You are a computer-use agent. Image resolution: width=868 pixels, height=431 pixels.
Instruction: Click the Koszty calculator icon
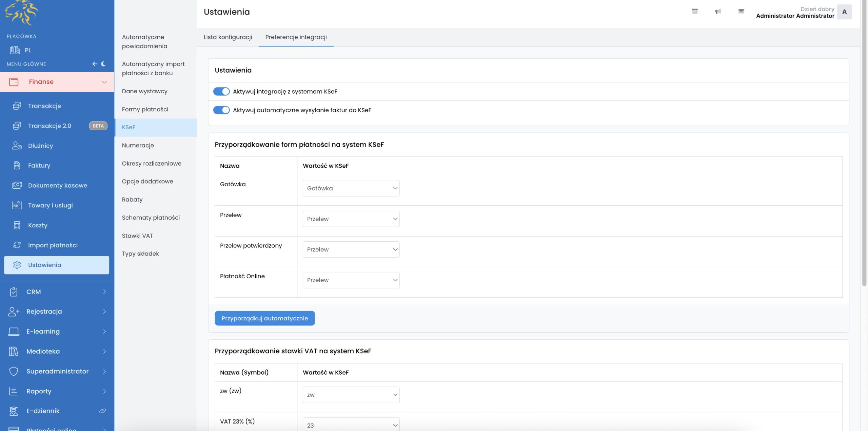click(17, 225)
